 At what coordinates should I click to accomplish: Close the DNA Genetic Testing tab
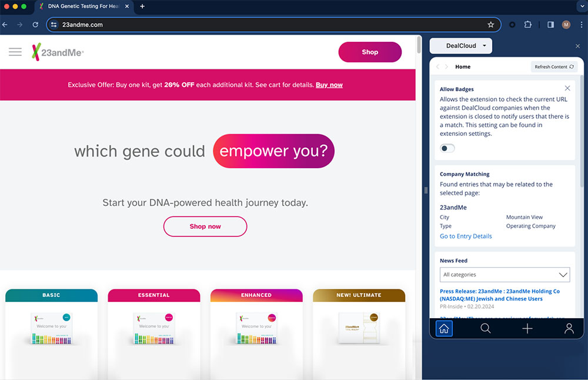[127, 6]
